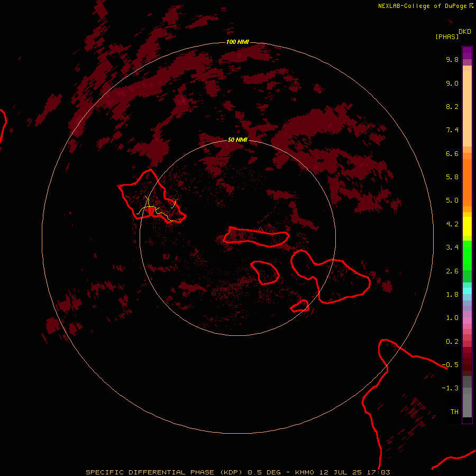Click the large Maui island outline
476x476 pixels.
(x=330, y=277)
